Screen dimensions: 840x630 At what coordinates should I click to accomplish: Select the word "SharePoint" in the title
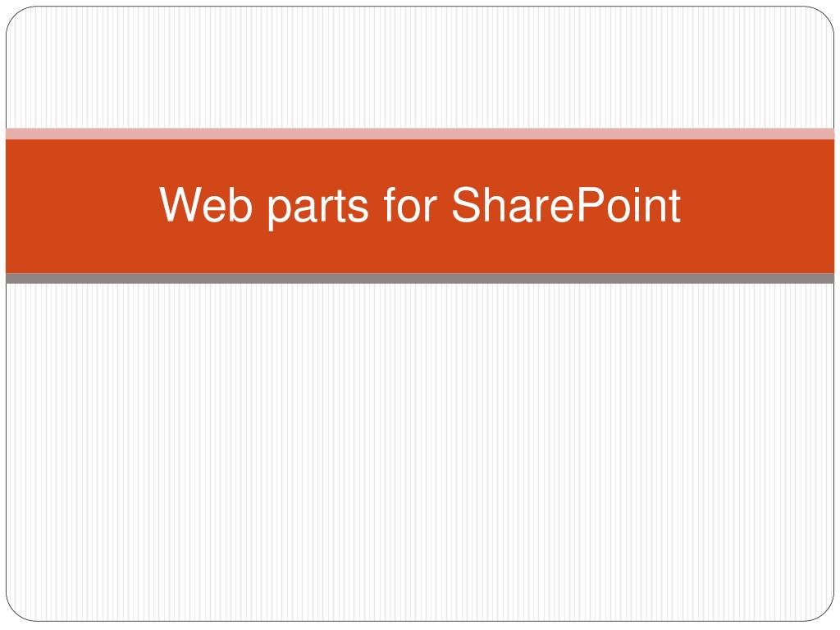[566, 204]
